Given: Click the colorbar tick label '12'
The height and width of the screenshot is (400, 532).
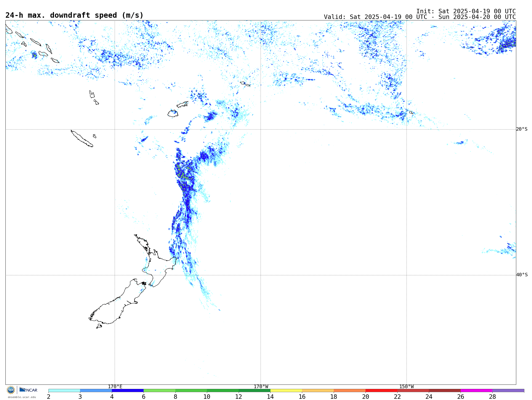Looking at the screenshot, I should (x=239, y=397).
